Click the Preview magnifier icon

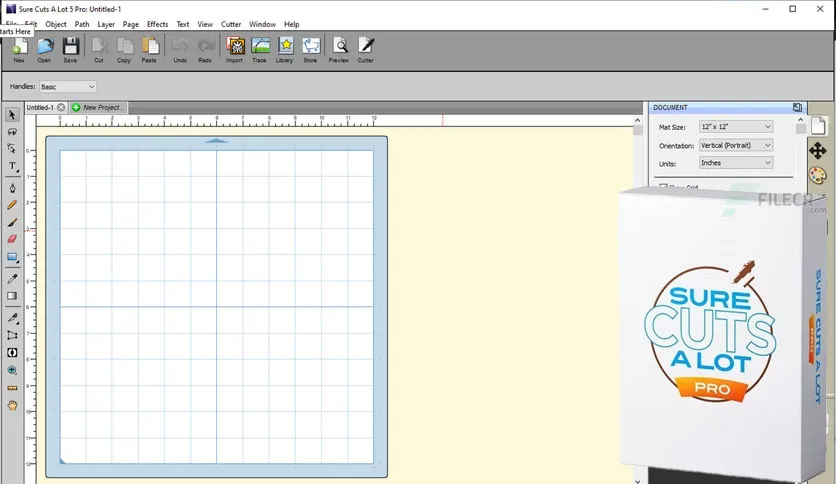(x=339, y=48)
